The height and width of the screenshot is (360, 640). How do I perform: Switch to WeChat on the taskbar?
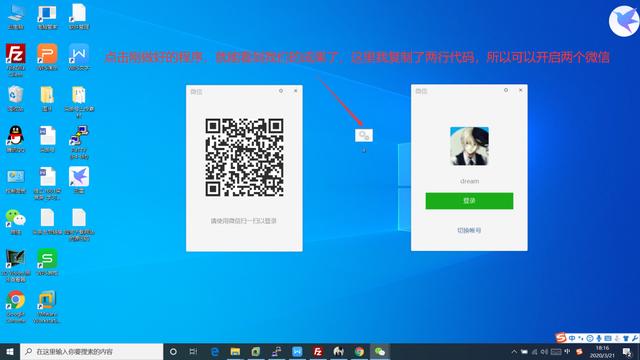[x=380, y=351]
